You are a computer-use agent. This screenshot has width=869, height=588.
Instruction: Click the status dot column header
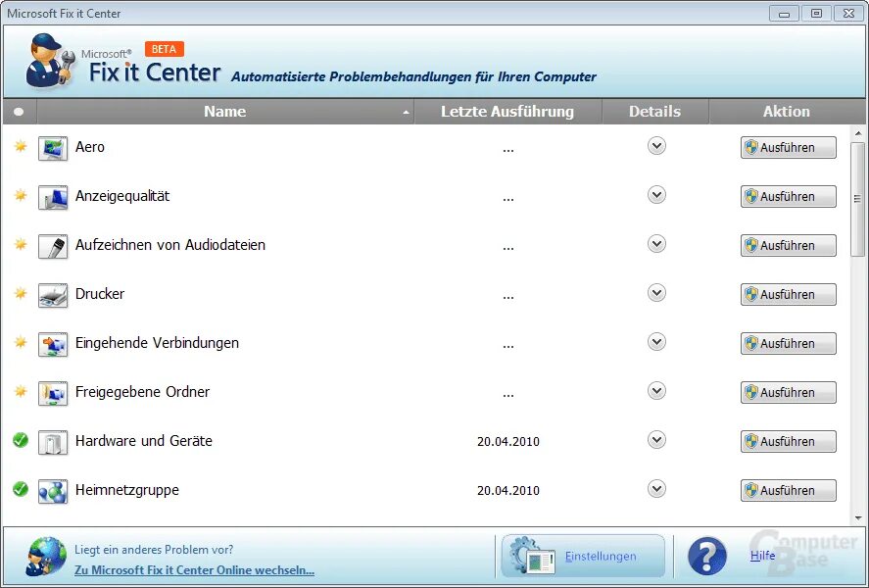coord(19,112)
